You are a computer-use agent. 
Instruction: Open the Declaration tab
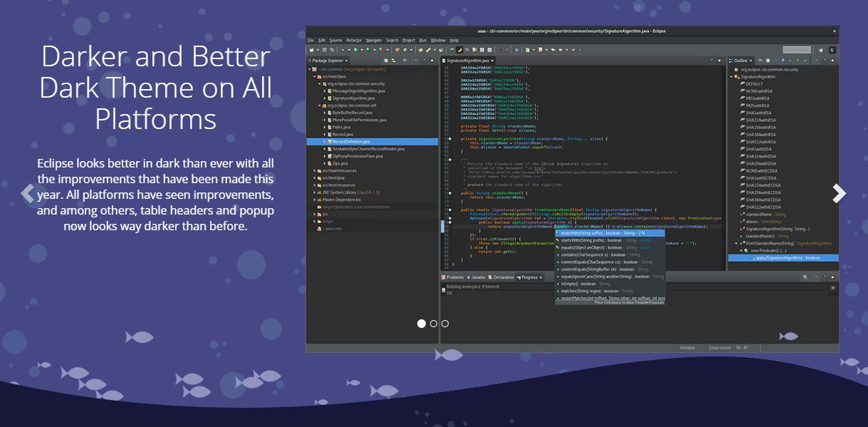tap(501, 277)
